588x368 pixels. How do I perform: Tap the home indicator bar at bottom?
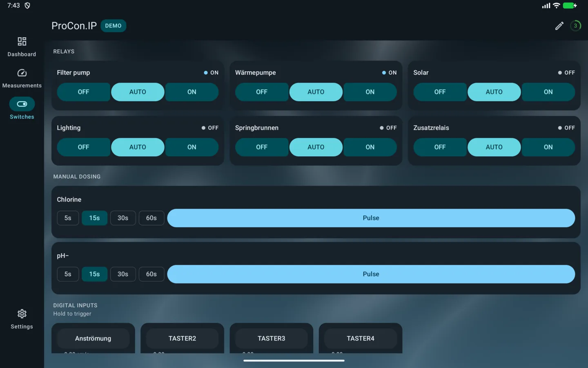pos(294,361)
